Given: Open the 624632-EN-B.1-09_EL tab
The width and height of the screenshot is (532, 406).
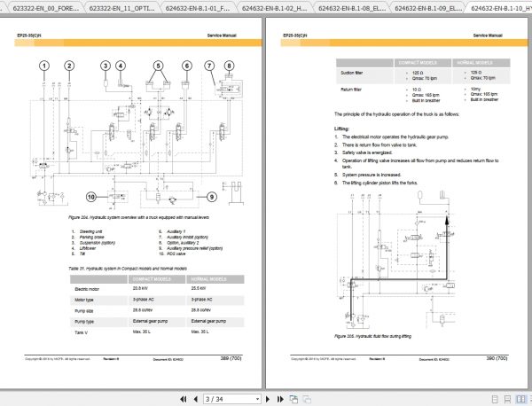Looking at the screenshot, I should (426, 8).
